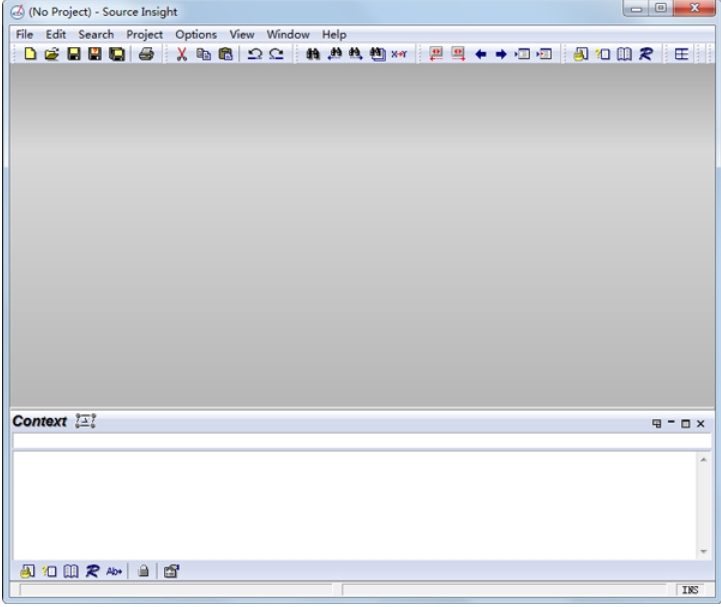The width and height of the screenshot is (721, 607).
Task: Close the Context panel
Action: [x=700, y=424]
